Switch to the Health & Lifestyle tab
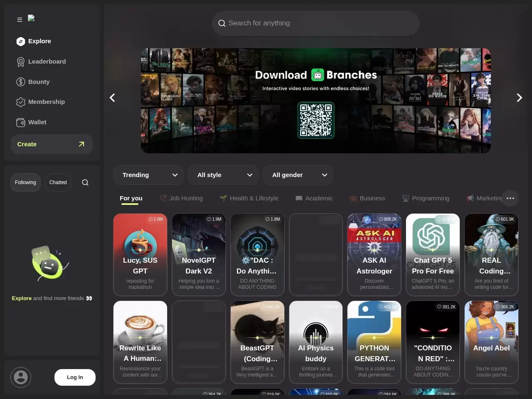Viewport: 532px width, 399px height. [249, 198]
